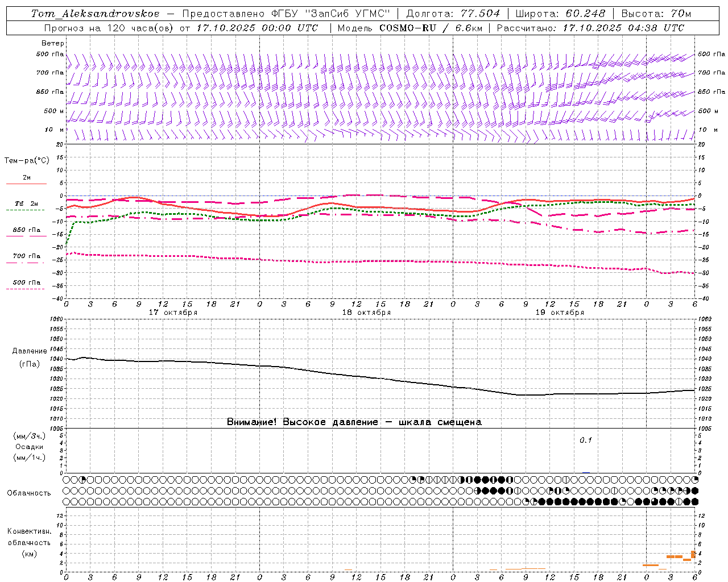The width and height of the screenshot is (728, 582).
Task: Click the 'Давление' pressure panel label
Action: tap(30, 351)
